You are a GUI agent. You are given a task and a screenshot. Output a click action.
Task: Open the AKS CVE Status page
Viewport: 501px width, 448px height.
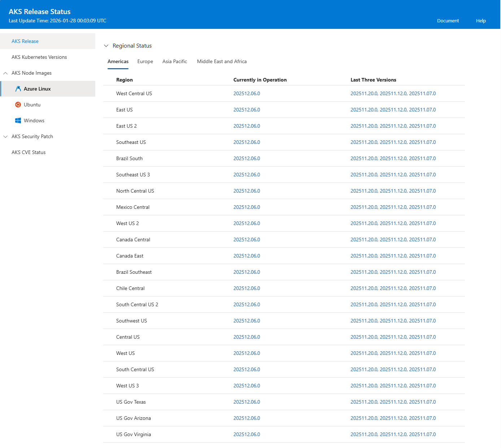tap(29, 152)
